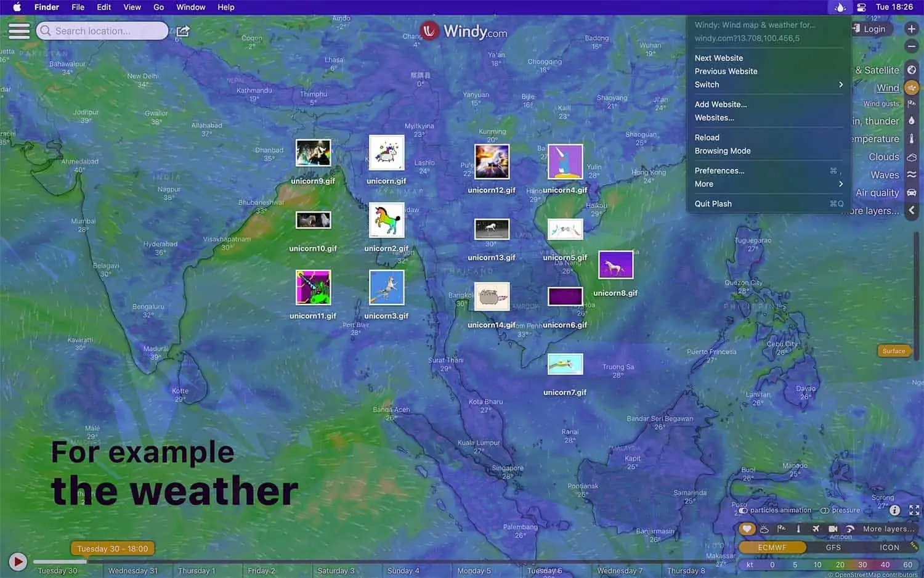Switch forecast model to GFS
The width and height of the screenshot is (924, 578).
[833, 547]
